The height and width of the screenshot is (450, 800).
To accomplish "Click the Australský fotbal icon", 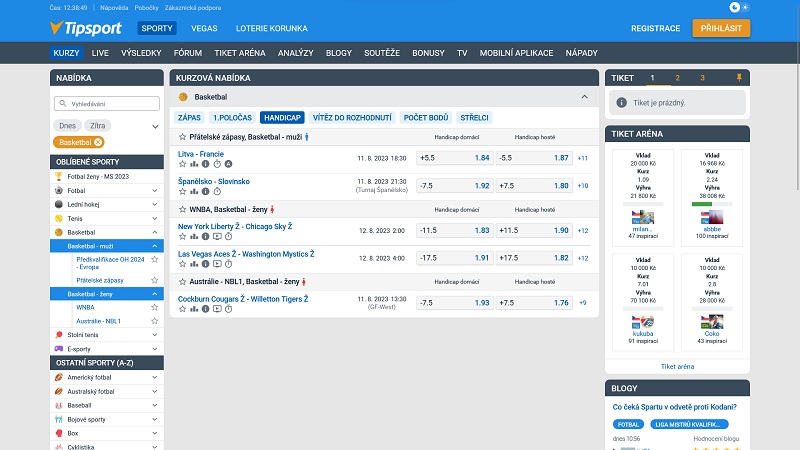I will (59, 391).
